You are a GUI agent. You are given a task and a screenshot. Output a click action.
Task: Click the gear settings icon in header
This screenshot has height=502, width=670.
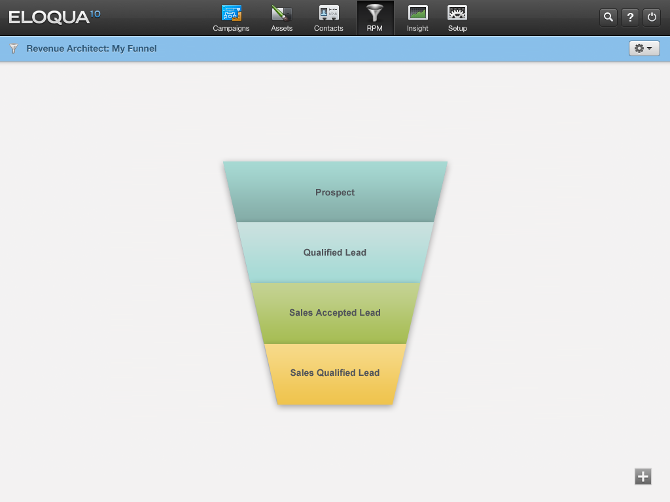point(639,48)
